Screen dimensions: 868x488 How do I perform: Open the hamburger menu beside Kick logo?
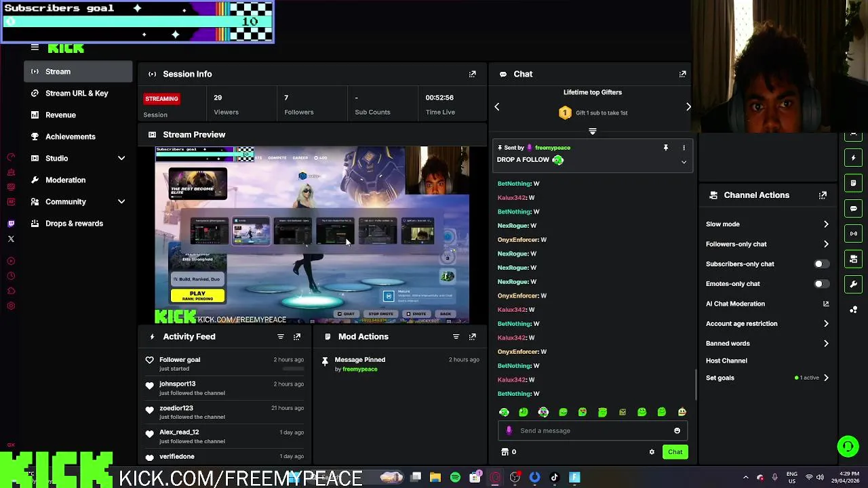click(35, 47)
